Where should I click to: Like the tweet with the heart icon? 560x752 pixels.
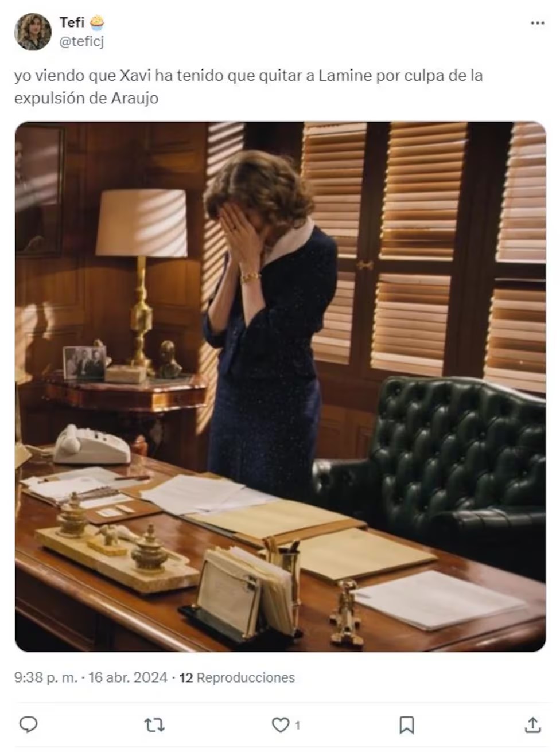[x=280, y=725]
